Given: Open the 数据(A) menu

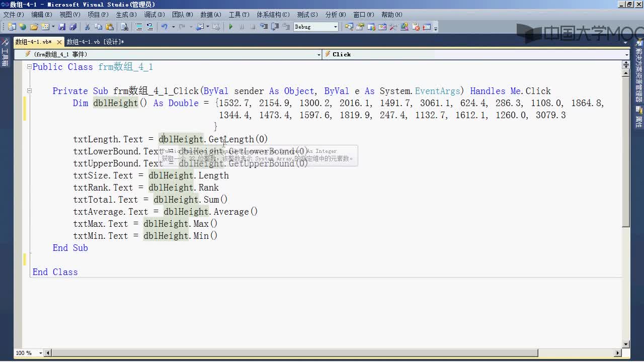Looking at the screenshot, I should pos(211,15).
